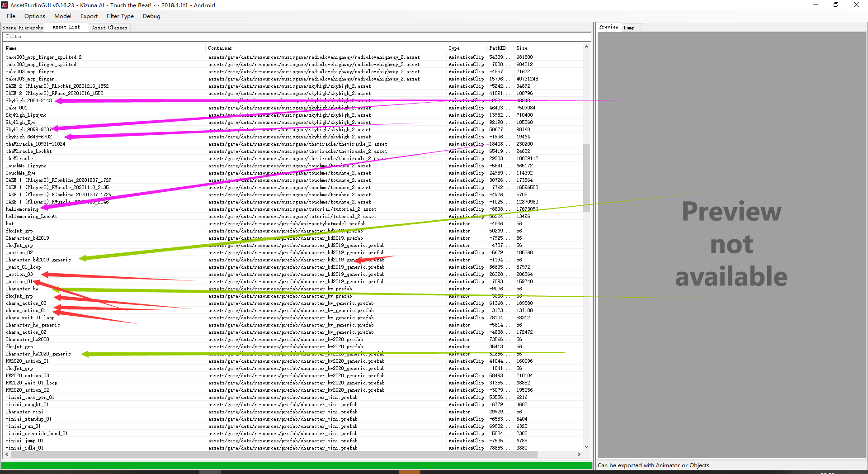
Task: Sort the list by Type column
Action: point(454,48)
